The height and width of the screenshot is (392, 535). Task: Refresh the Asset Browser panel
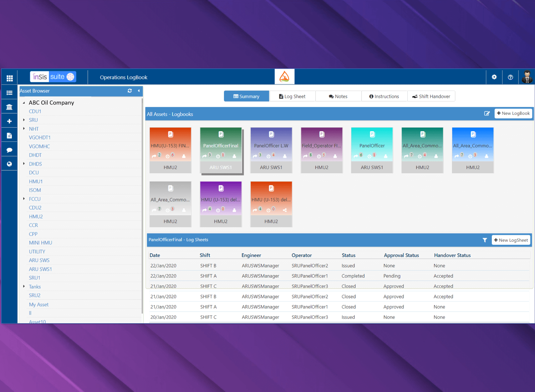pyautogui.click(x=130, y=91)
